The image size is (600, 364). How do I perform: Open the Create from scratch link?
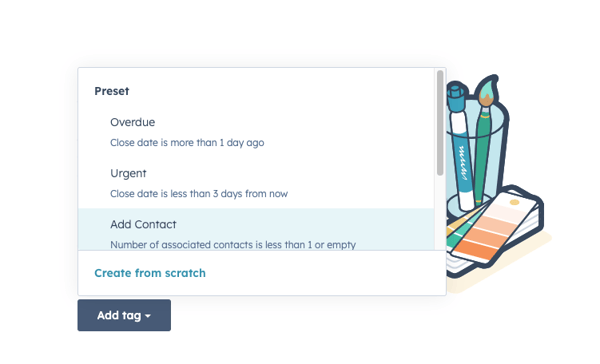point(150,273)
